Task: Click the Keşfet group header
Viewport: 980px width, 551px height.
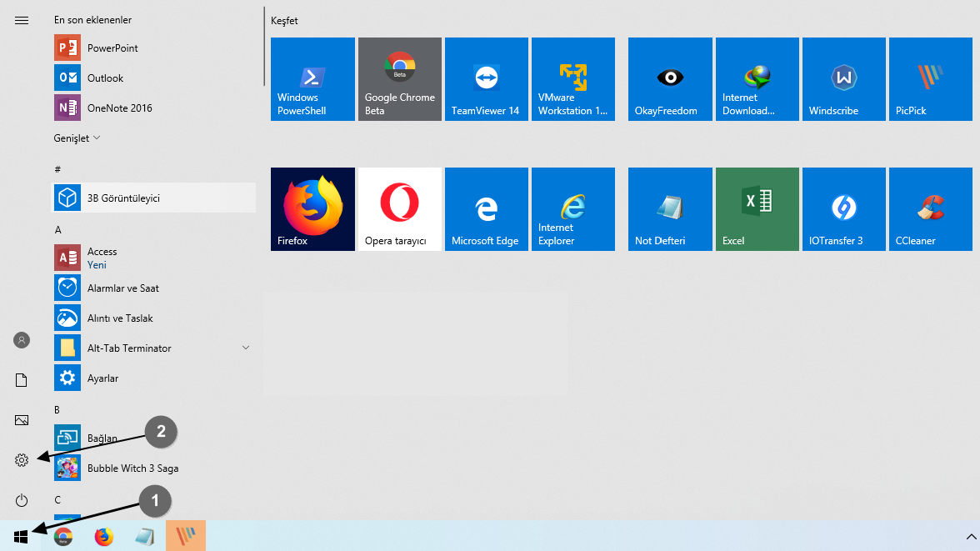Action: [284, 21]
